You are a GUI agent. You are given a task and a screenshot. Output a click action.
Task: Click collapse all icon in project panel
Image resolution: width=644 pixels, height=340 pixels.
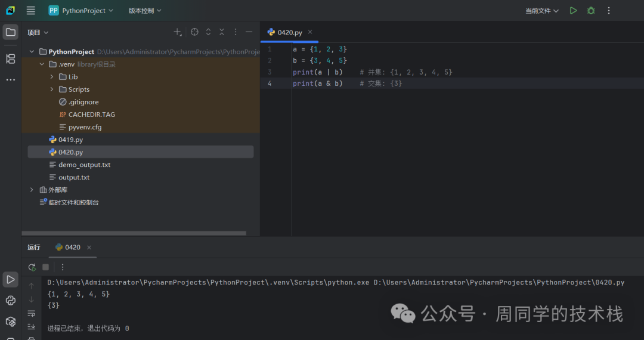pos(222,32)
